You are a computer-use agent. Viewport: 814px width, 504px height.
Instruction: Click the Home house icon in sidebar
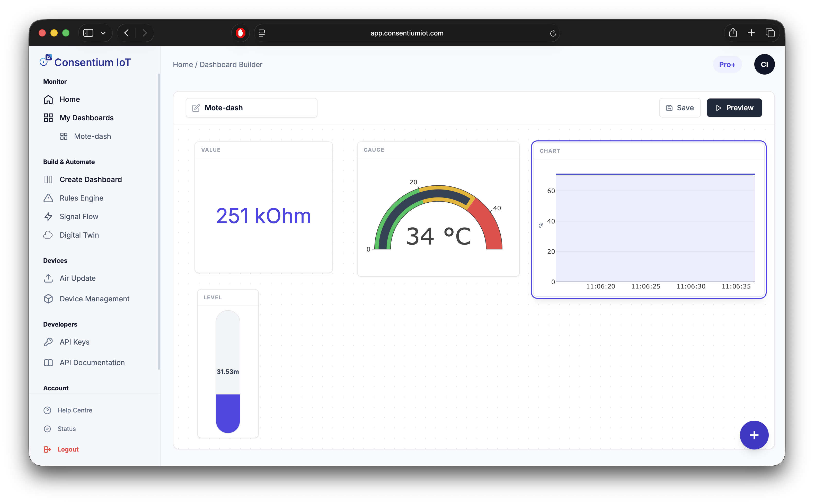[48, 99]
